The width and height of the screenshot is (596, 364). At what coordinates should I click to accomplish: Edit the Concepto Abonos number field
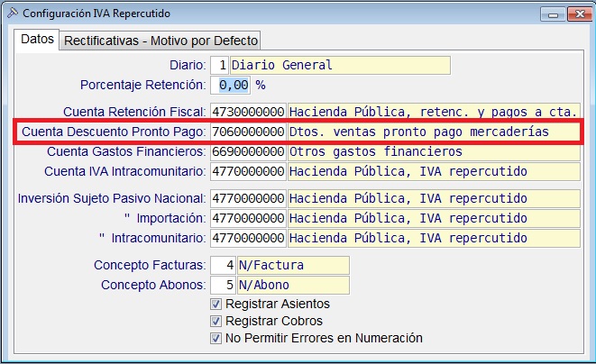(223, 285)
